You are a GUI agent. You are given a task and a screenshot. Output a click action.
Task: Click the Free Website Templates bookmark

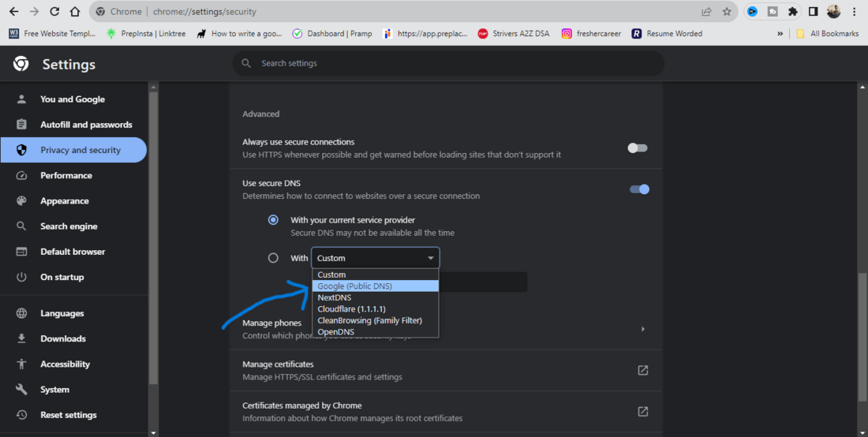pos(53,34)
